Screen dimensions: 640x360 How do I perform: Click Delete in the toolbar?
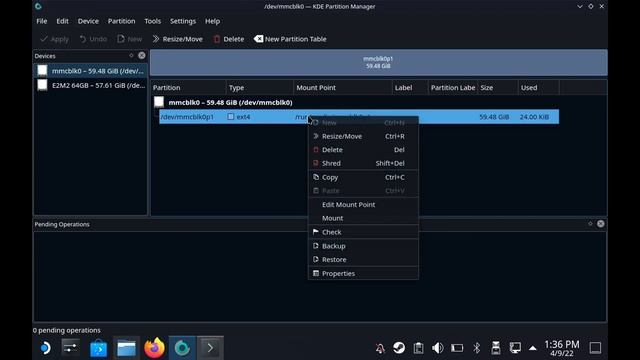[x=229, y=39]
